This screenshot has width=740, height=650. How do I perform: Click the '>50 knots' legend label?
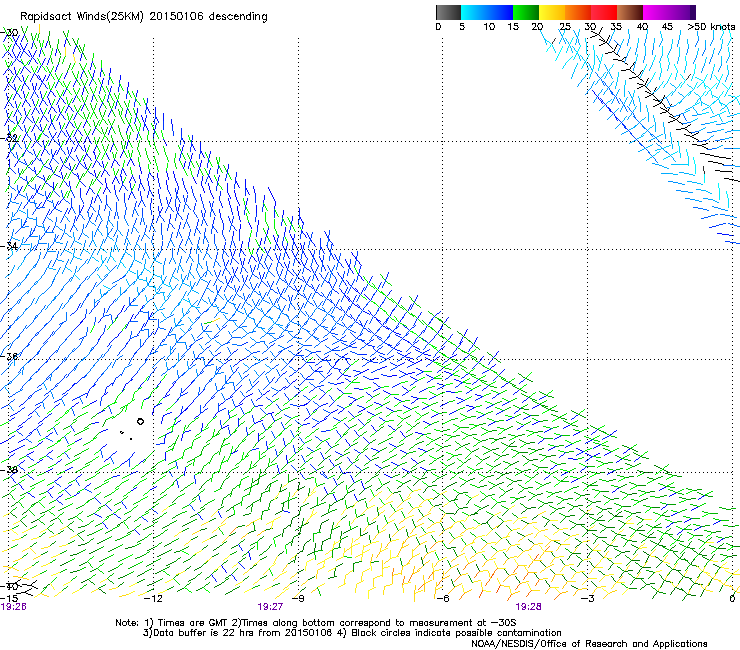tap(711, 27)
